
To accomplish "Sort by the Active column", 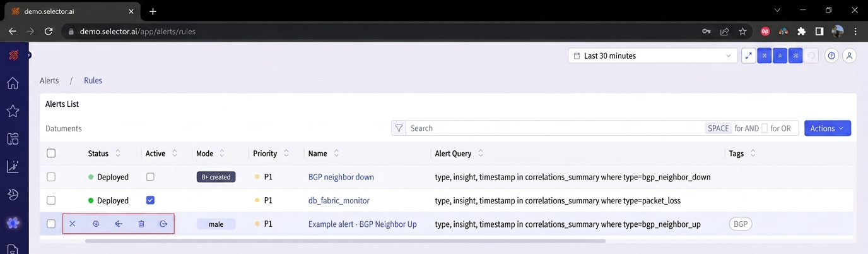I will pyautogui.click(x=175, y=154).
